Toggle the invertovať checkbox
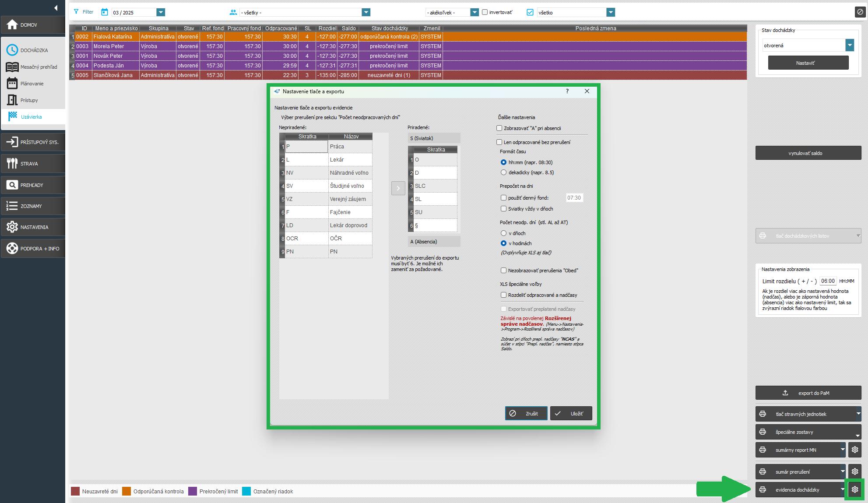The height and width of the screenshot is (503, 868). pyautogui.click(x=485, y=12)
